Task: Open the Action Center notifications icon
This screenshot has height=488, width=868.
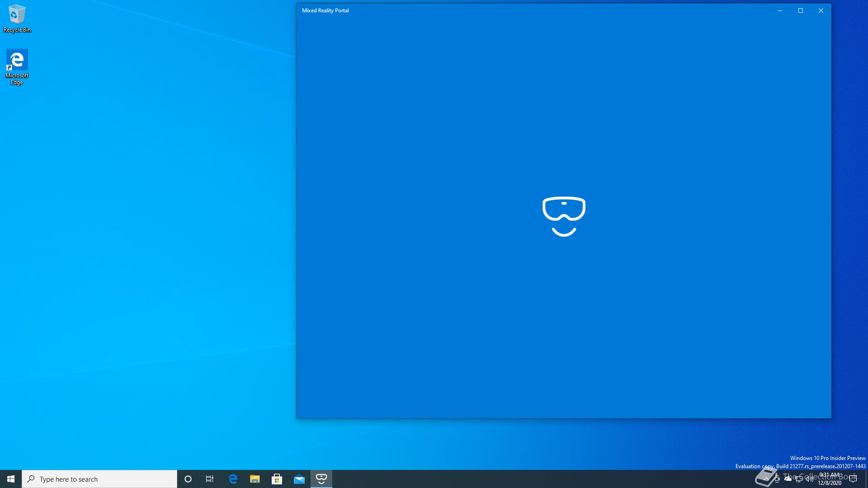Action: coord(853,479)
